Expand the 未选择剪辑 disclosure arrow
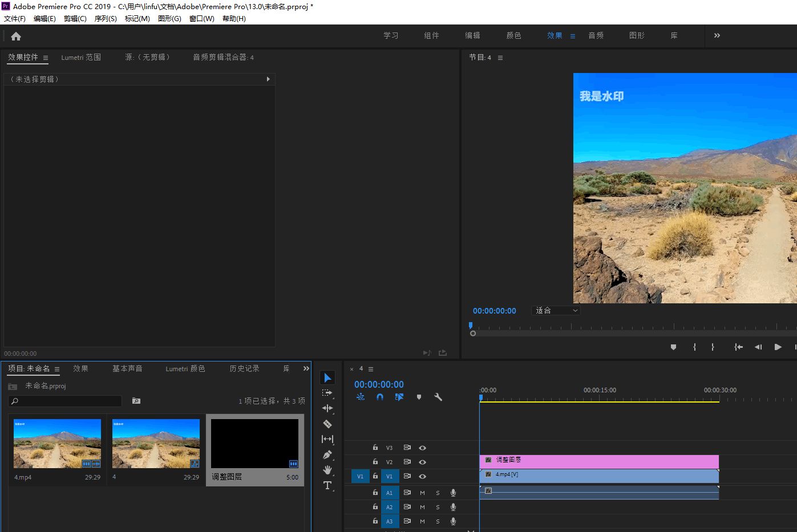The image size is (797, 532). (268, 79)
